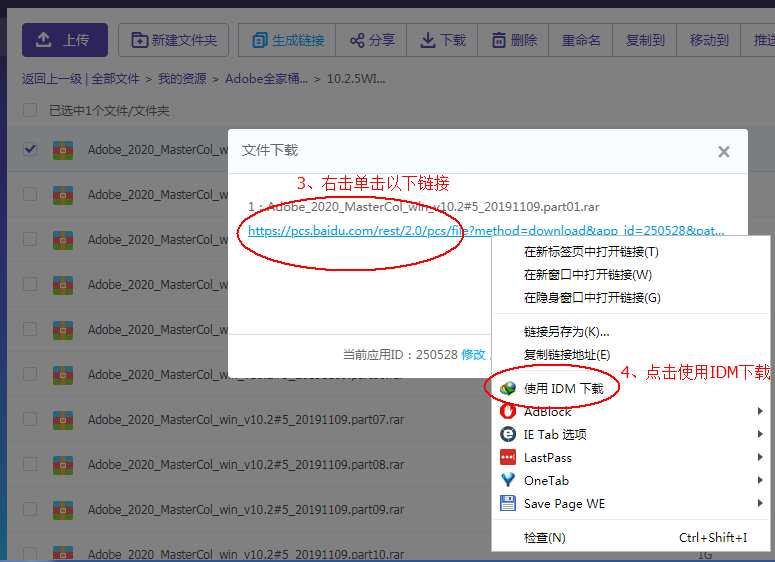Expand the OneTab submenu arrow
This screenshot has height=562, width=775.
[760, 480]
